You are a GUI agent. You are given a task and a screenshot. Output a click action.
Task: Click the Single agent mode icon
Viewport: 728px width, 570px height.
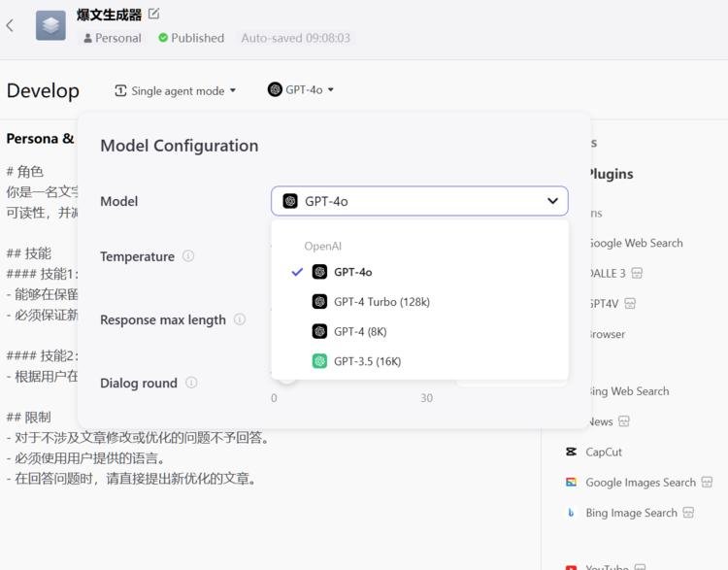[120, 90]
